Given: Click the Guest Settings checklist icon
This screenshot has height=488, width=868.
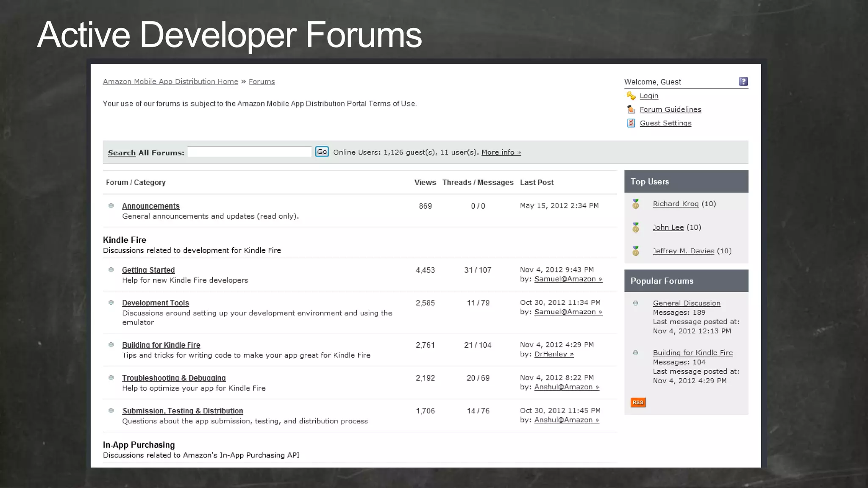Looking at the screenshot, I should 631,123.
